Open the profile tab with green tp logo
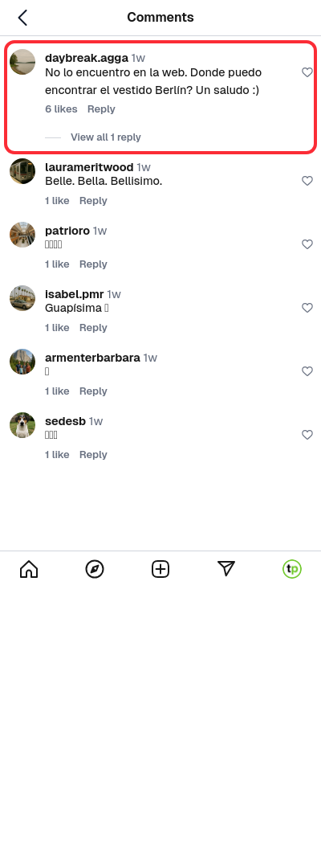 (x=292, y=569)
